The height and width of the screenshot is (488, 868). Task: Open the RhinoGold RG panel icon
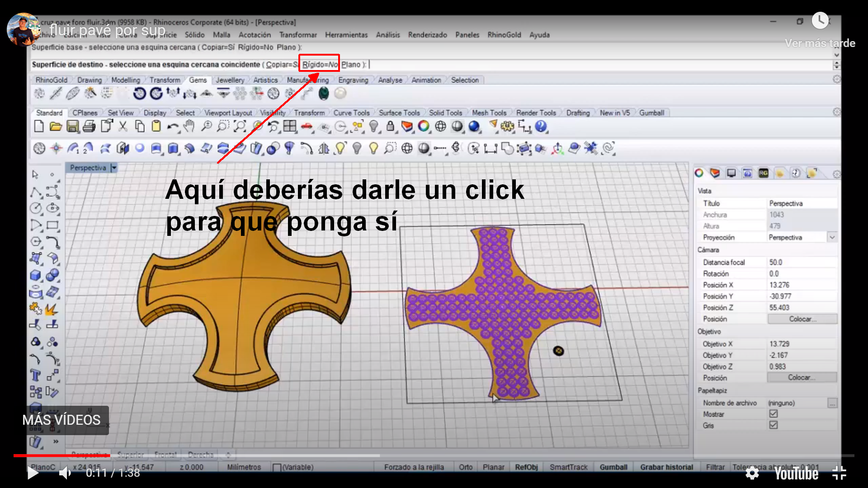[x=764, y=174]
